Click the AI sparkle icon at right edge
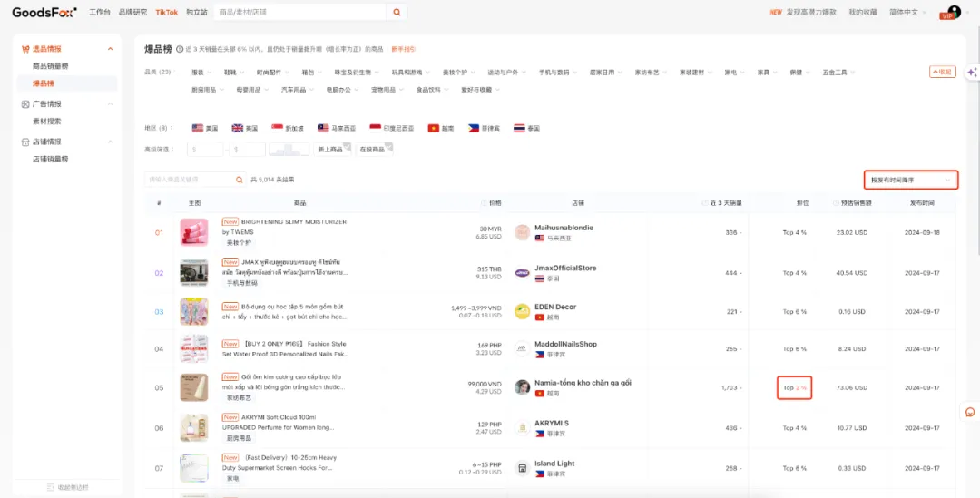 (972, 73)
